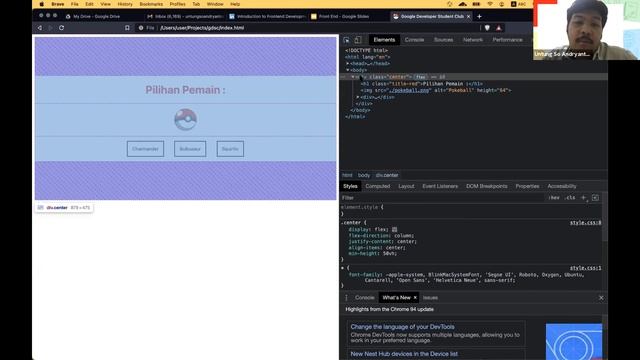
Task: Select the DOM Breakpoints sidebar tab
Action: tap(487, 186)
